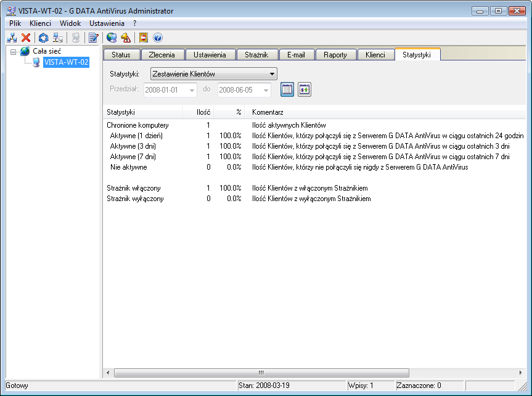Viewport: 532px width, 396px height.
Task: Switch to the Ustawienia tab
Action: [x=210, y=55]
